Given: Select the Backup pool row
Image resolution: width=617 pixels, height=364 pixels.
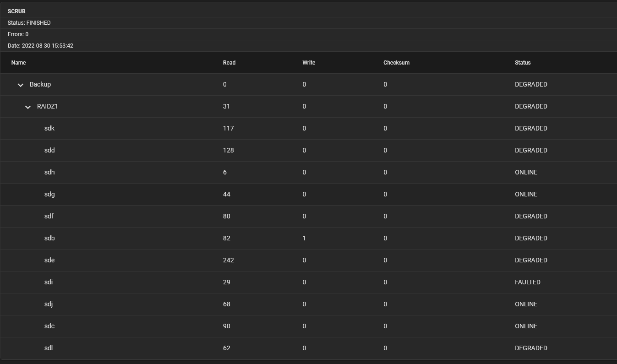Looking at the screenshot, I should tap(40, 84).
